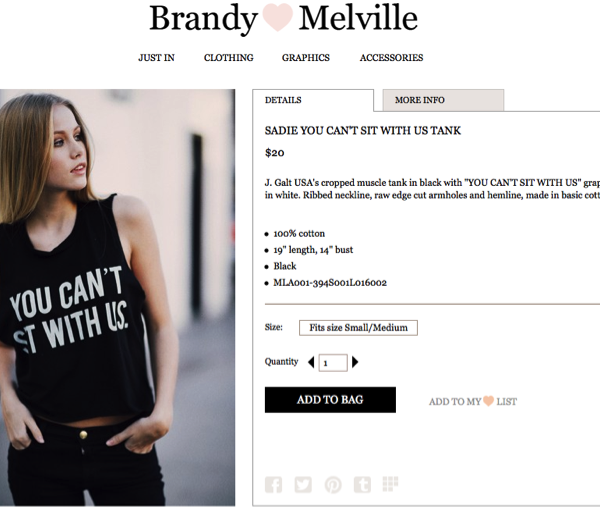Browse the ACCESSORIES menu
Screen dimensions: 600x513
click(x=391, y=58)
